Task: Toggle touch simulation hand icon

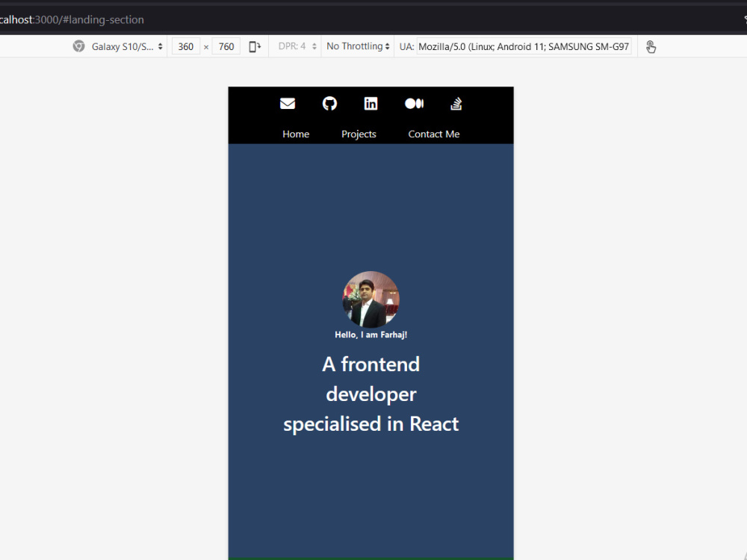Action: point(651,46)
